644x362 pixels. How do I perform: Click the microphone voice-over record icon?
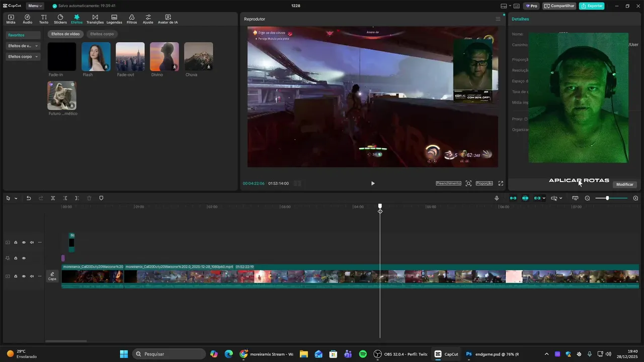point(497,198)
